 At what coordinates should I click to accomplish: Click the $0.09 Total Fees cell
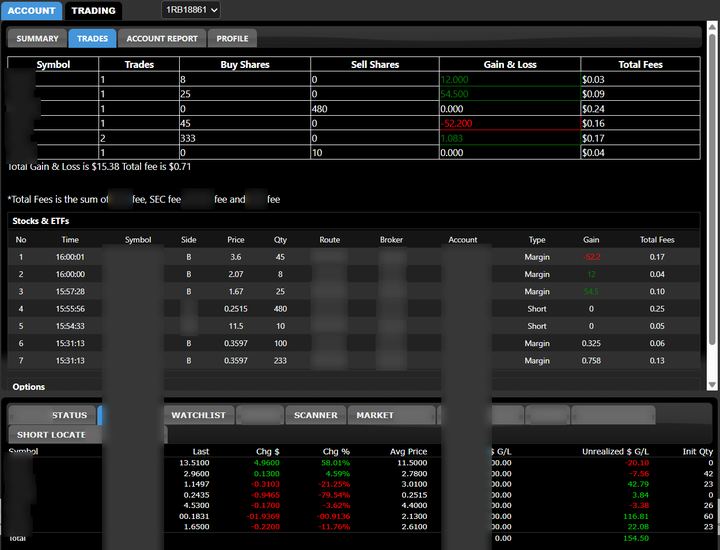[x=640, y=94]
